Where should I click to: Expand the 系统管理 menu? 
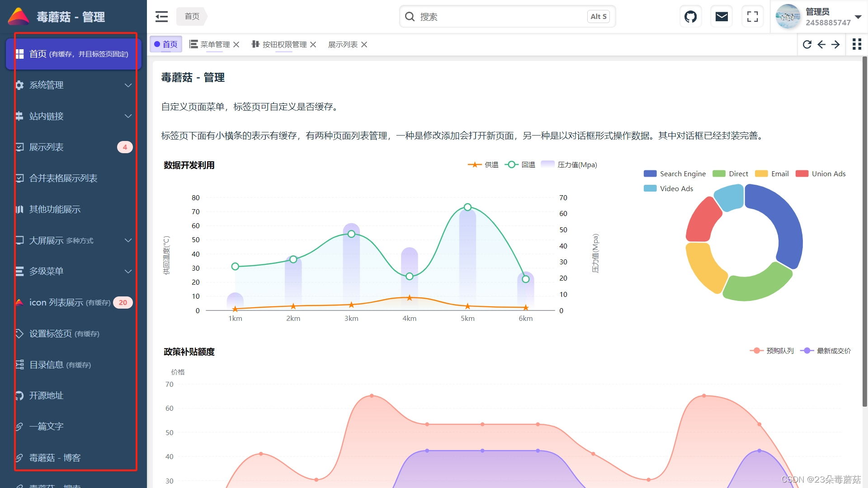[x=72, y=85]
